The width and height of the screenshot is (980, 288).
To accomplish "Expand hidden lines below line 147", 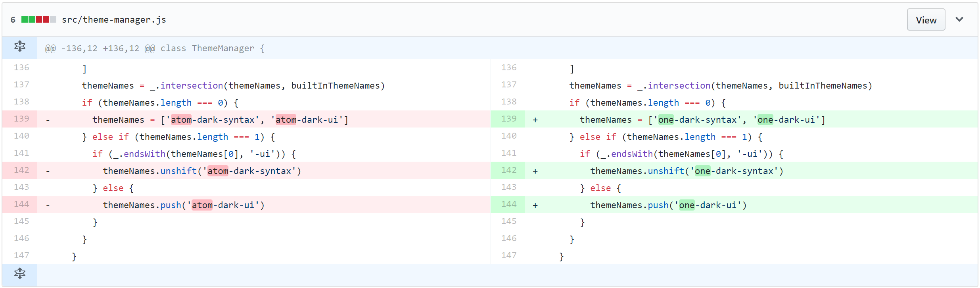I will click(19, 274).
